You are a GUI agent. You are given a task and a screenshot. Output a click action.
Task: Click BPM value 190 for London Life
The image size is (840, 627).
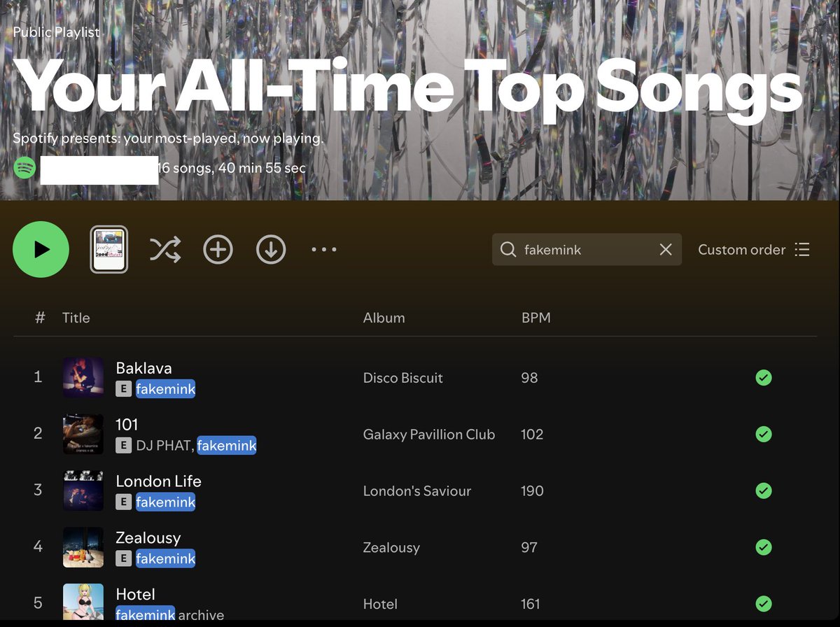(x=533, y=491)
